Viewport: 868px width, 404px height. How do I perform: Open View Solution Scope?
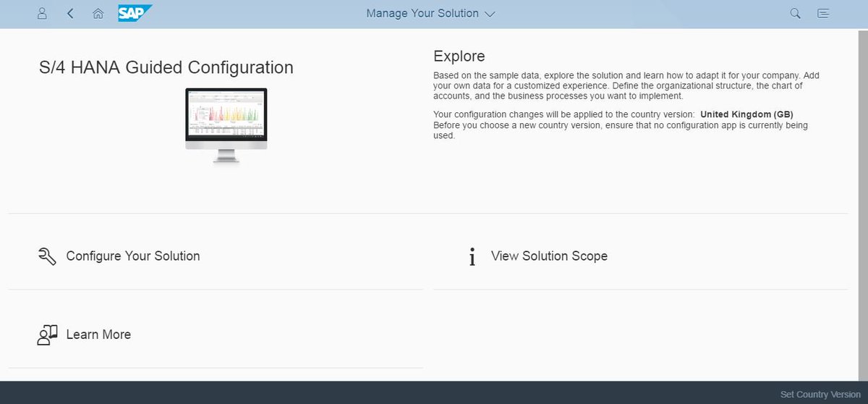point(549,256)
